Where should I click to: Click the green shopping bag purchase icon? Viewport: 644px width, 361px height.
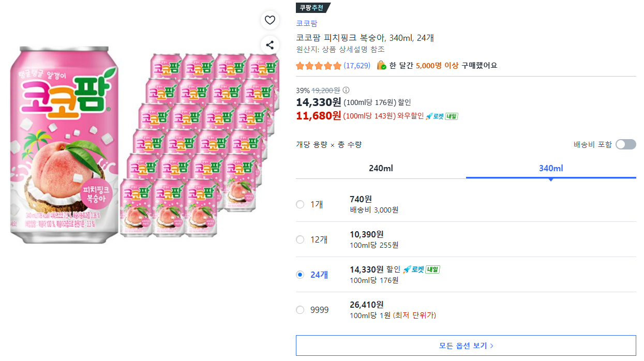[381, 65]
